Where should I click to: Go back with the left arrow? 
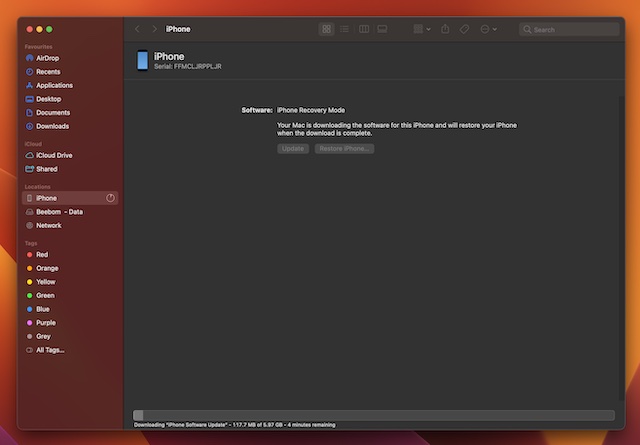137,29
